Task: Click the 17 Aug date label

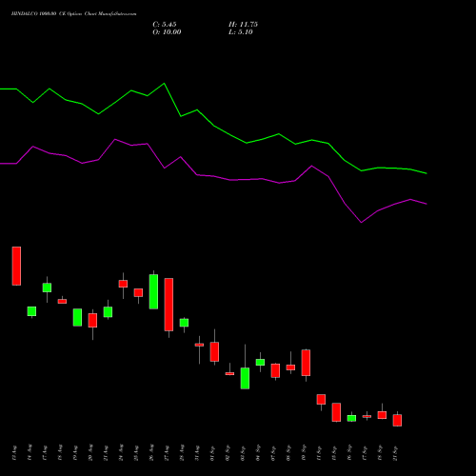Action: 45,452
